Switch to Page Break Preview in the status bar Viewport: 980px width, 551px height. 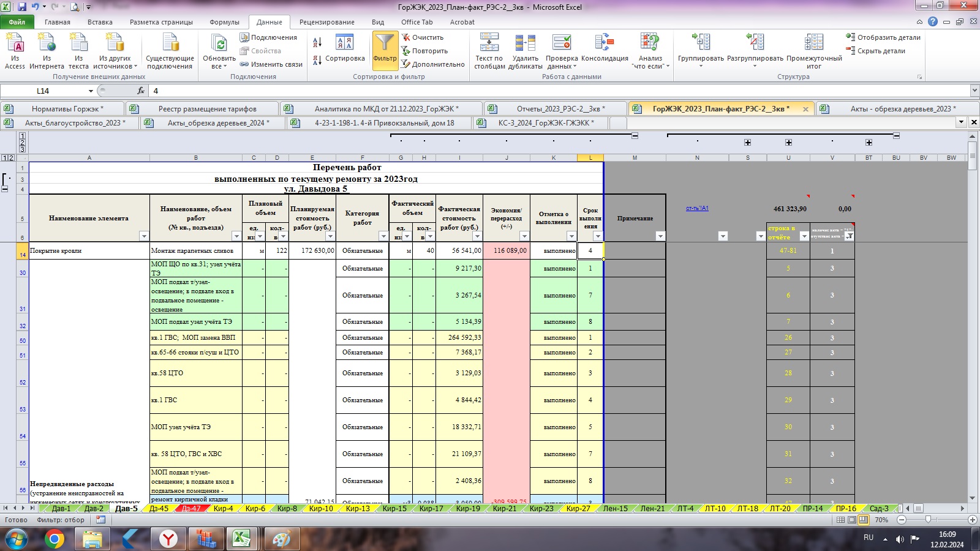pos(863,520)
